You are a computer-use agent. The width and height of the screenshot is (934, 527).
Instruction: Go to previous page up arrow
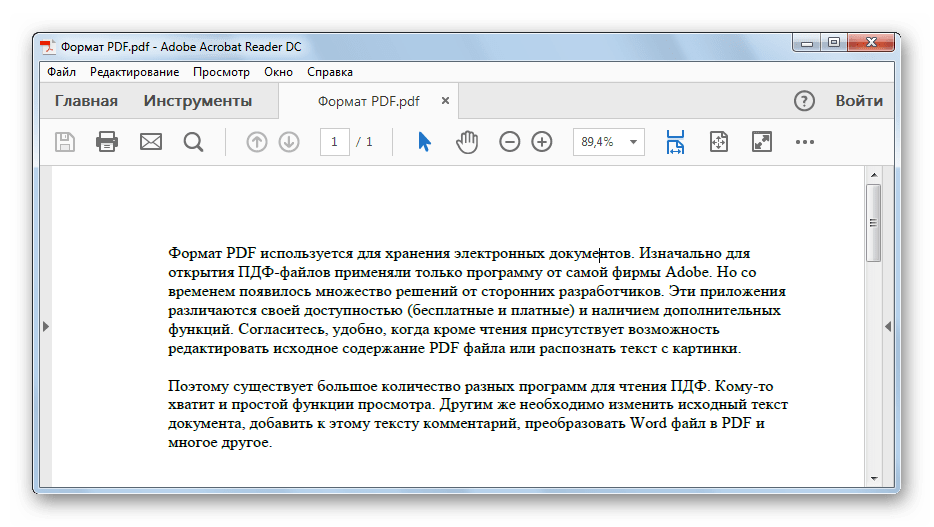tap(257, 142)
